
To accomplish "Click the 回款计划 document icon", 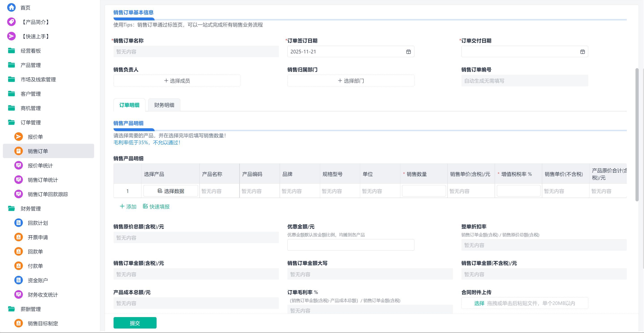I will coord(19,223).
